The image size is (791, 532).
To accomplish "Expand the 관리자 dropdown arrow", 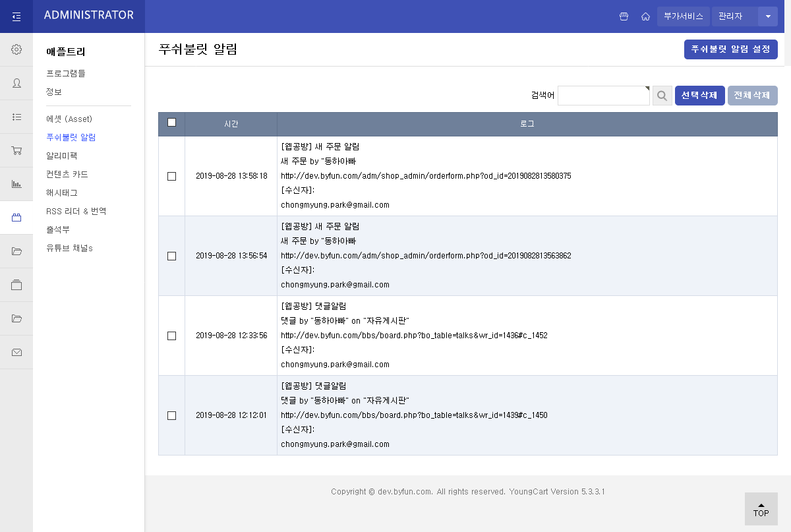I will click(x=767, y=16).
